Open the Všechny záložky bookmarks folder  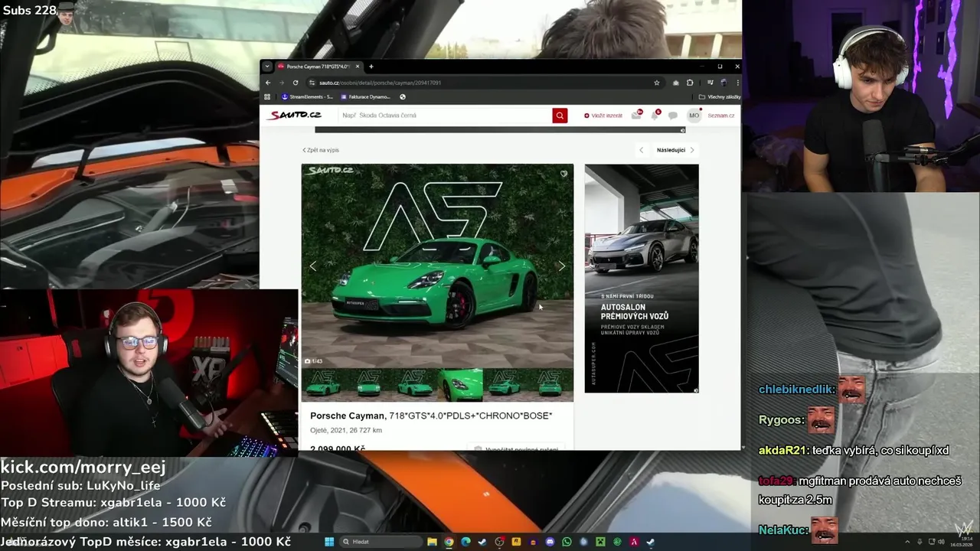click(720, 97)
